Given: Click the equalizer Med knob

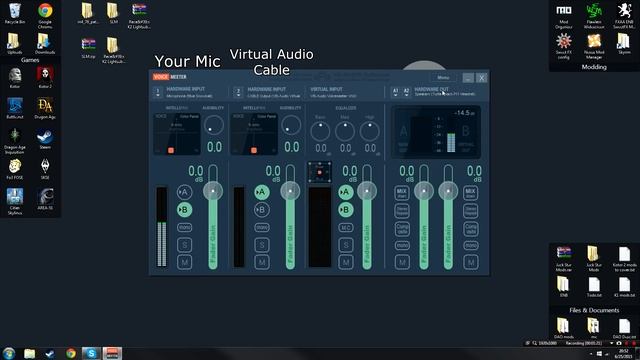Looking at the screenshot, I should point(345,131).
